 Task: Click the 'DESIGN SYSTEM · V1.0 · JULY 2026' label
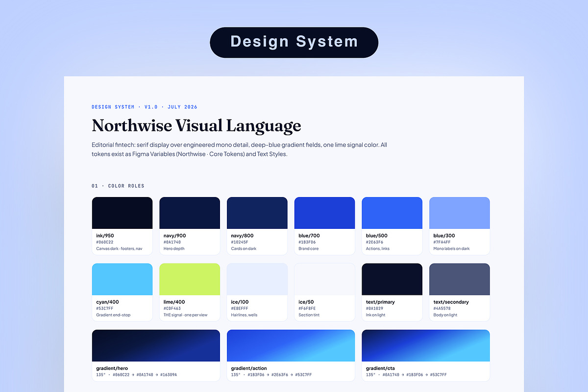point(145,107)
